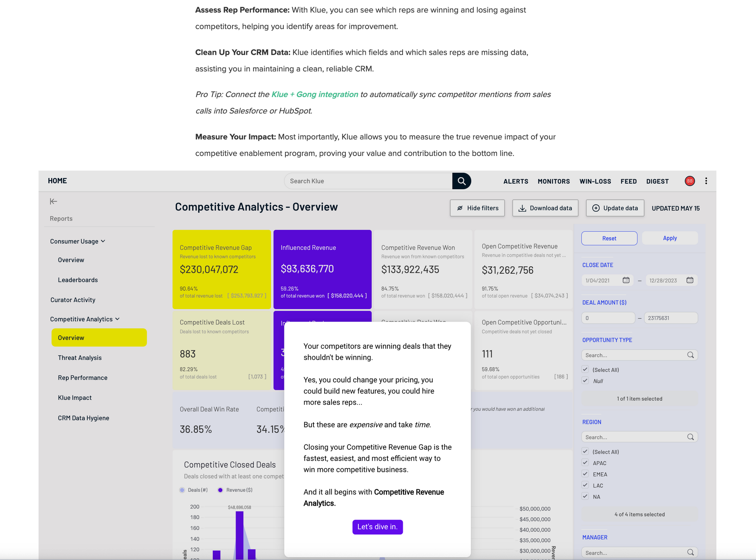Click the Klue + Gong integration link
The width and height of the screenshot is (756, 560).
point(314,94)
